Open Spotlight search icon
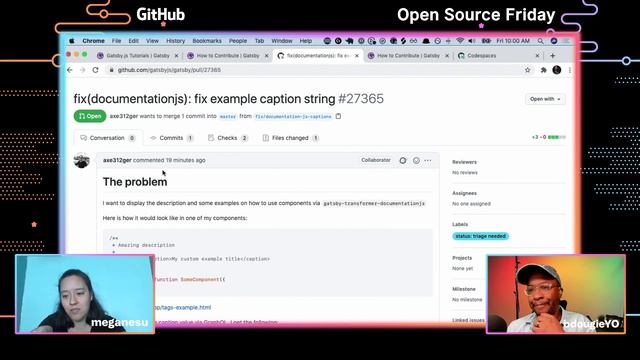The width and height of the screenshot is (640, 360). click(540, 41)
